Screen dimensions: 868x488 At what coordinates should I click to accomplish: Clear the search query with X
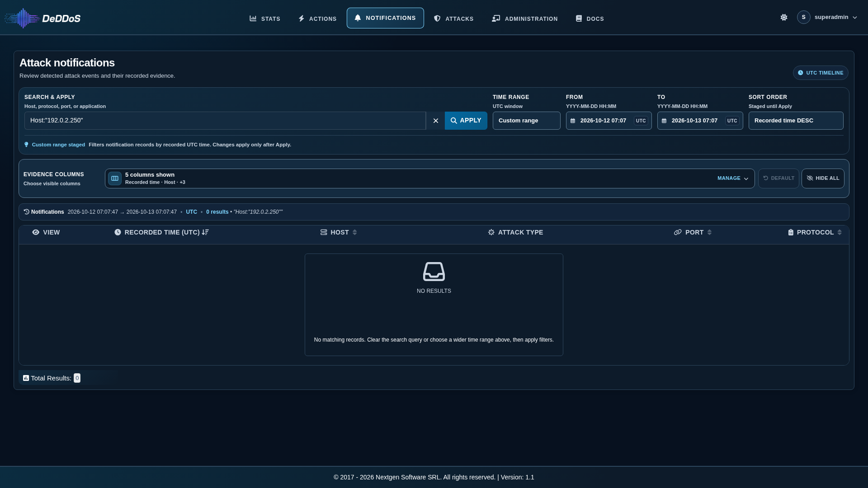click(435, 121)
